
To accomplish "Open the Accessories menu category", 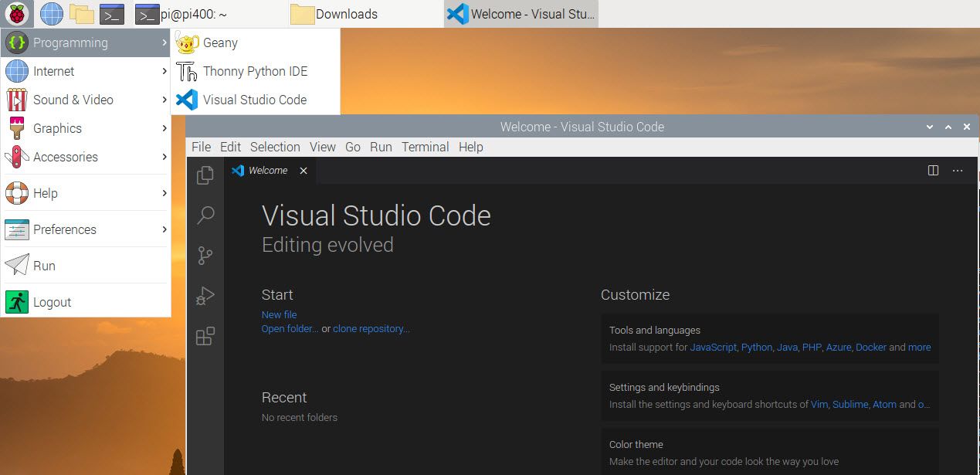I will [x=86, y=157].
